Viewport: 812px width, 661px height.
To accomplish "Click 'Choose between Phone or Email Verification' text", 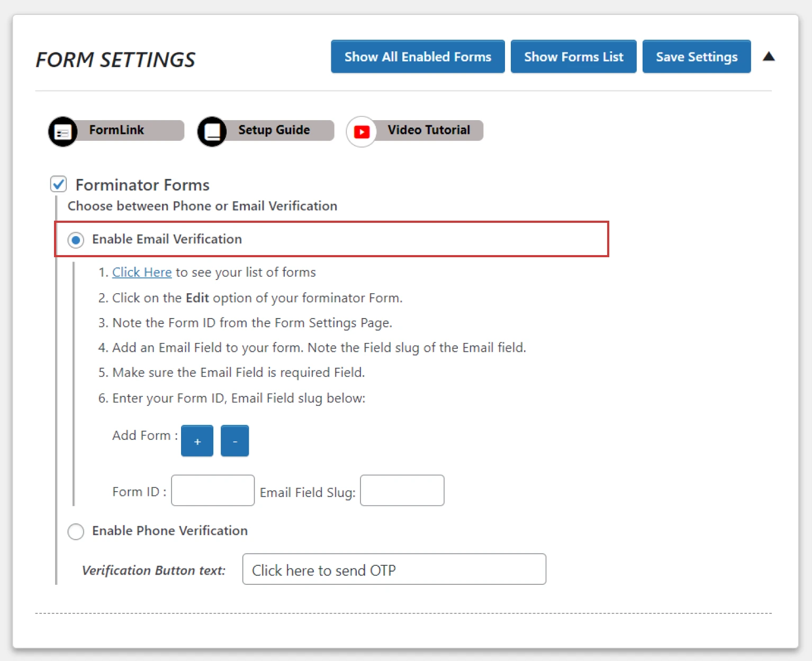I will click(202, 206).
